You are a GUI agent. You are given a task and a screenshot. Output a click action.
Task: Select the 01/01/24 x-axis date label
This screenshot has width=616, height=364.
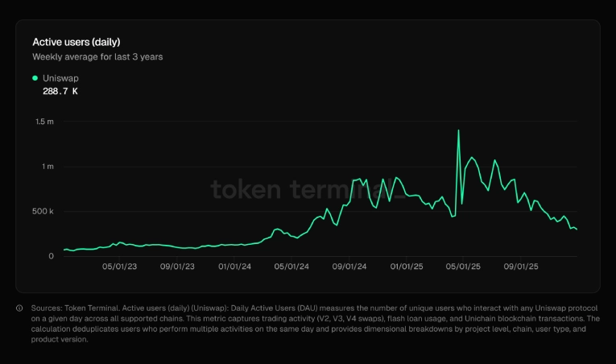click(234, 266)
